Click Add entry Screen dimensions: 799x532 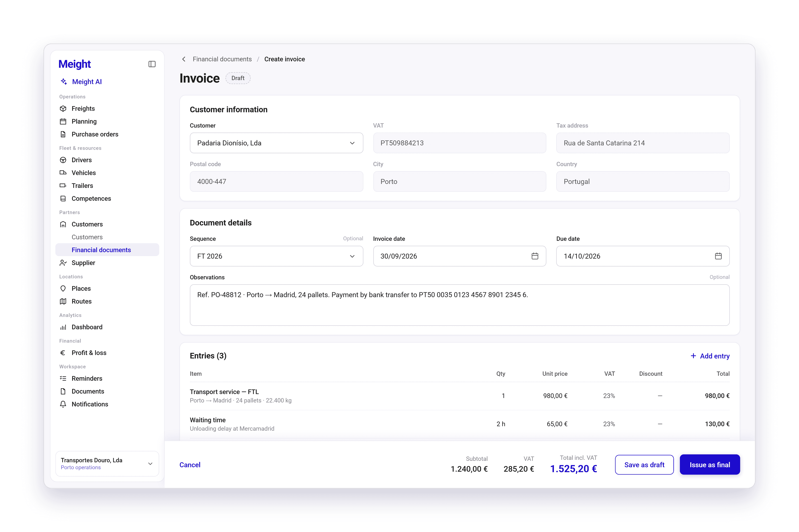[x=710, y=356]
